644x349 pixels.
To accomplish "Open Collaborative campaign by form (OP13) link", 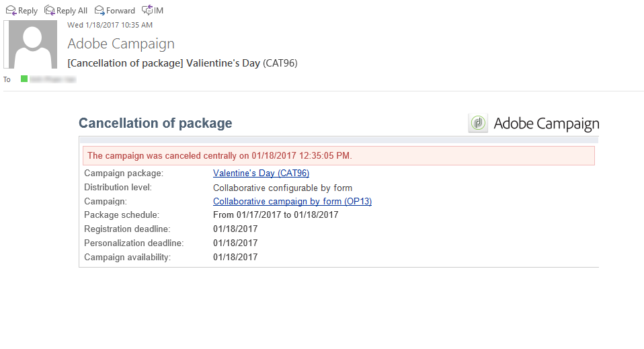I will point(292,201).
